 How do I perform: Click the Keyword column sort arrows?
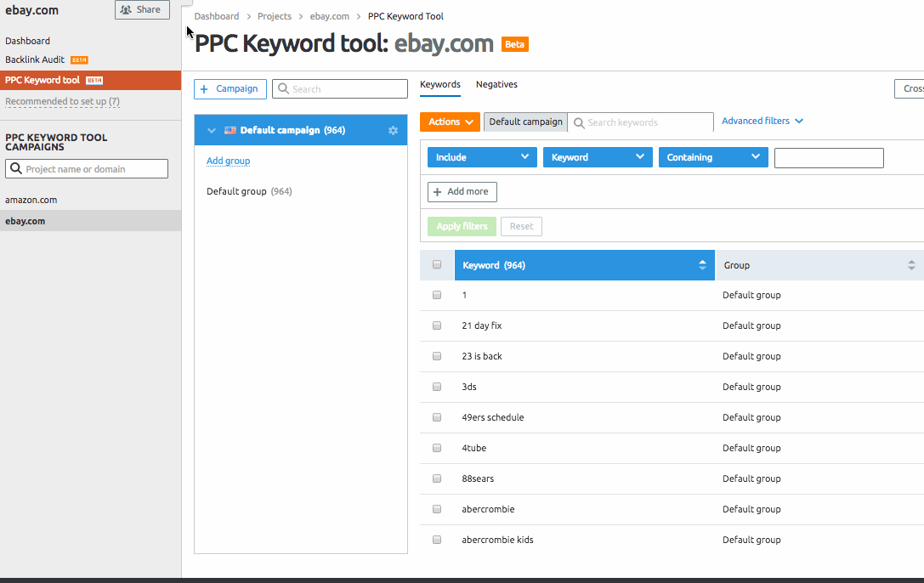pyautogui.click(x=702, y=265)
